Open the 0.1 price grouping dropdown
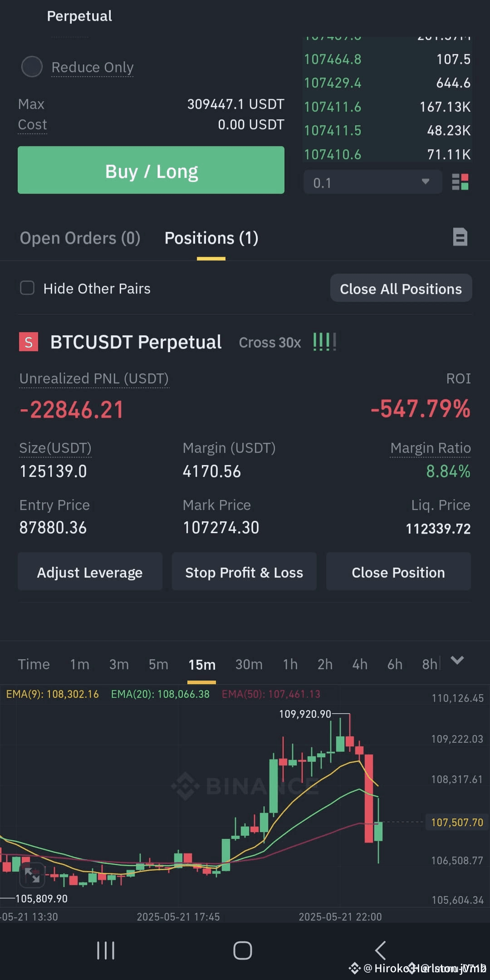Viewport: 490px width, 980px height. (372, 182)
